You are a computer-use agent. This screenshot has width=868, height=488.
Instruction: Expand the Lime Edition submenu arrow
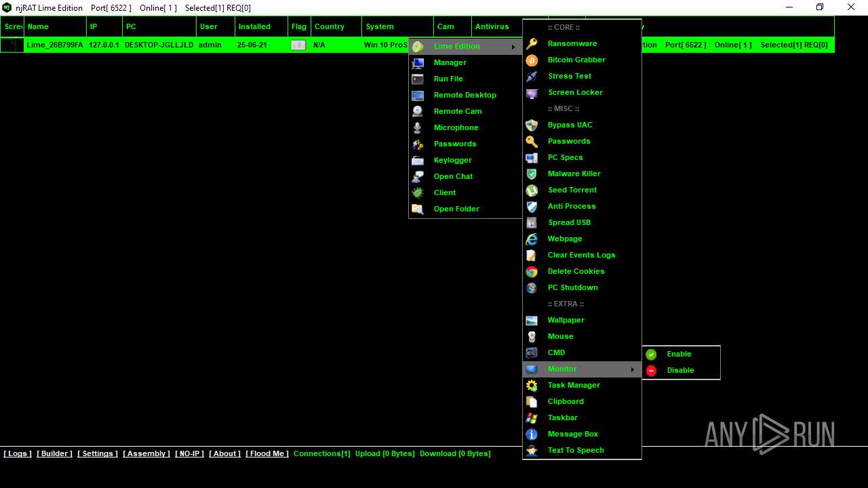coord(513,46)
